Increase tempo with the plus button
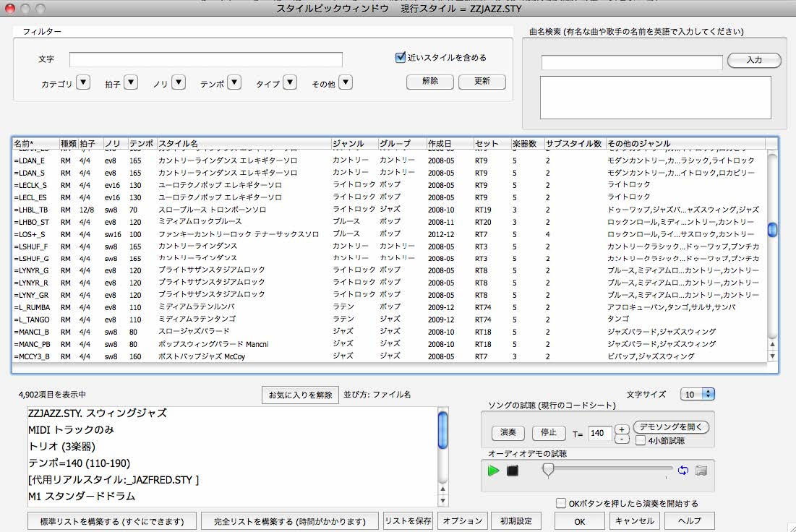796x532 pixels. [x=622, y=429]
